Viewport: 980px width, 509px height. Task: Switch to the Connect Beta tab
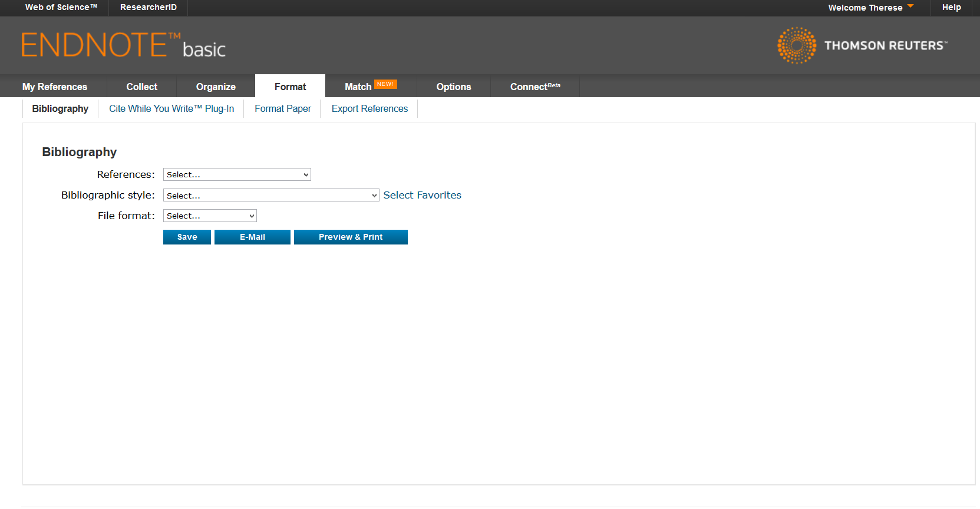click(x=535, y=87)
